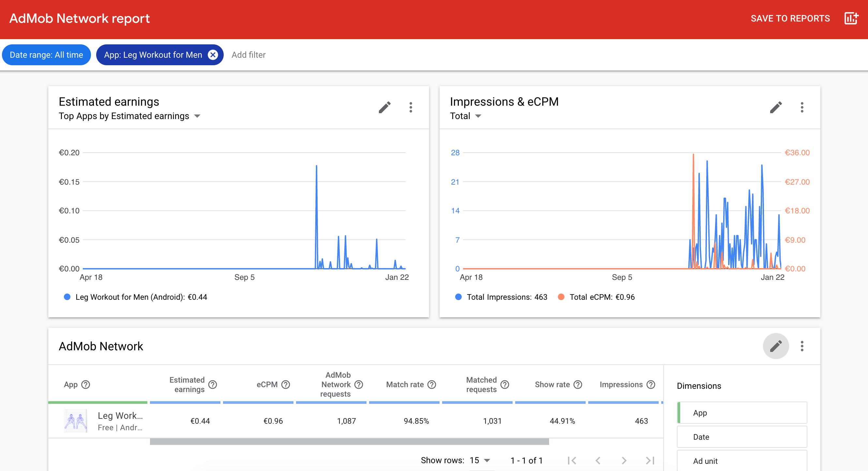Sort by the Estimated earnings column header
868x471 pixels.
187,384
